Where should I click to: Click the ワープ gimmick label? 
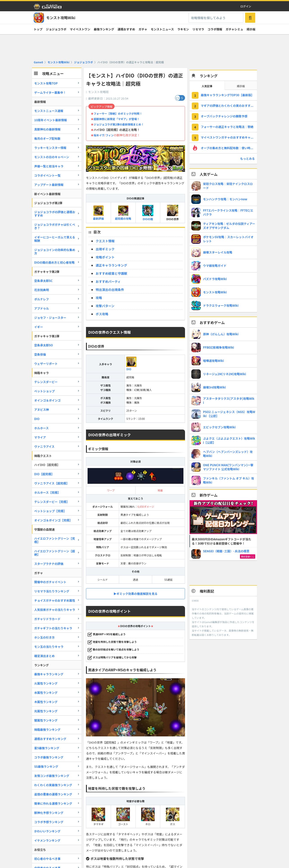(x=111, y=491)
